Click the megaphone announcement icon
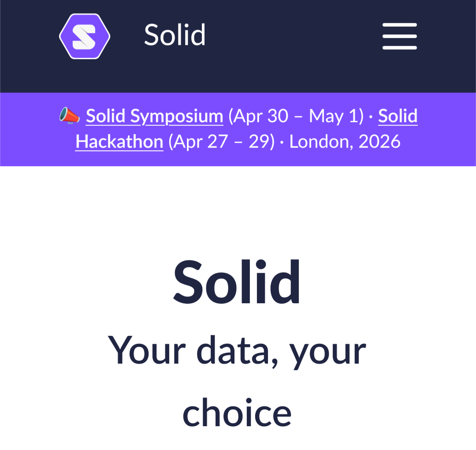This screenshot has height=450, width=476. [69, 116]
